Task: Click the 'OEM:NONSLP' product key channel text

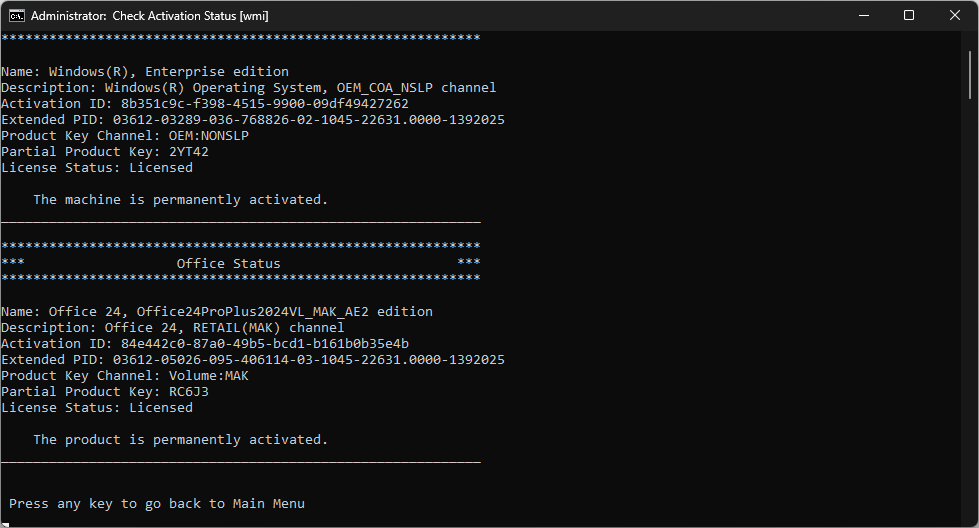Action: (x=209, y=135)
